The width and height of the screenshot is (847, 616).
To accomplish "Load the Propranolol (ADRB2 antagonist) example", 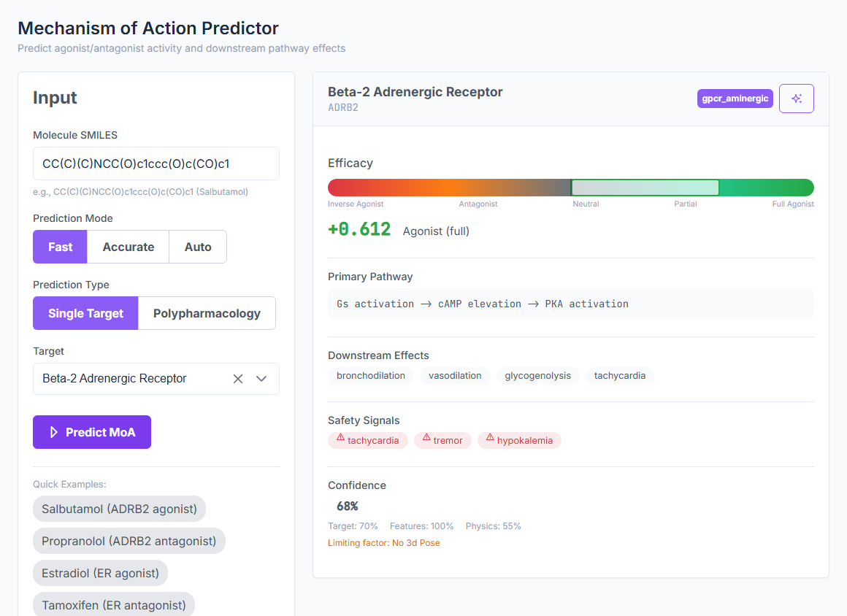I will [x=129, y=541].
